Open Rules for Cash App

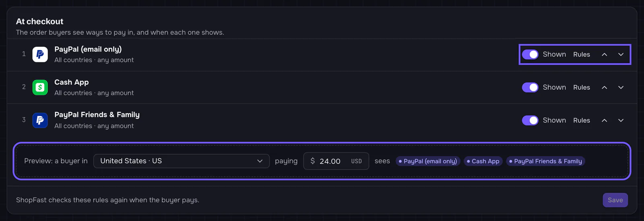pyautogui.click(x=582, y=87)
